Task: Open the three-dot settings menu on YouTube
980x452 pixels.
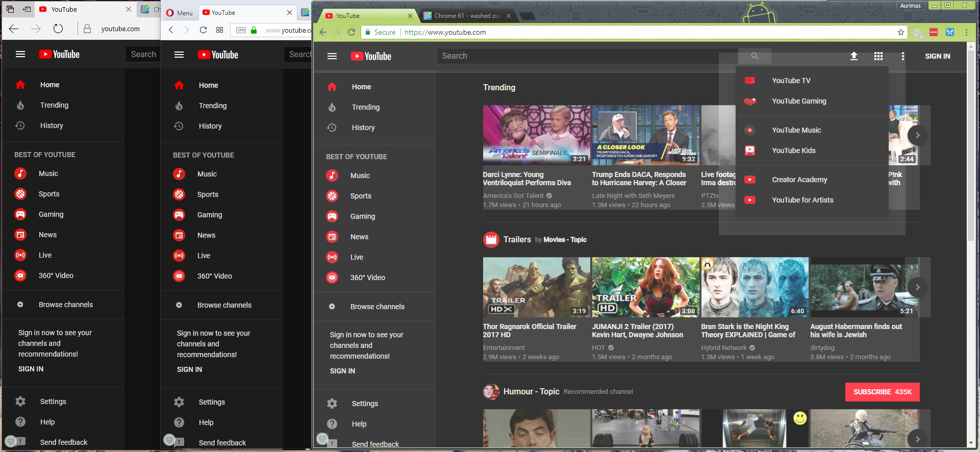Action: 903,56
